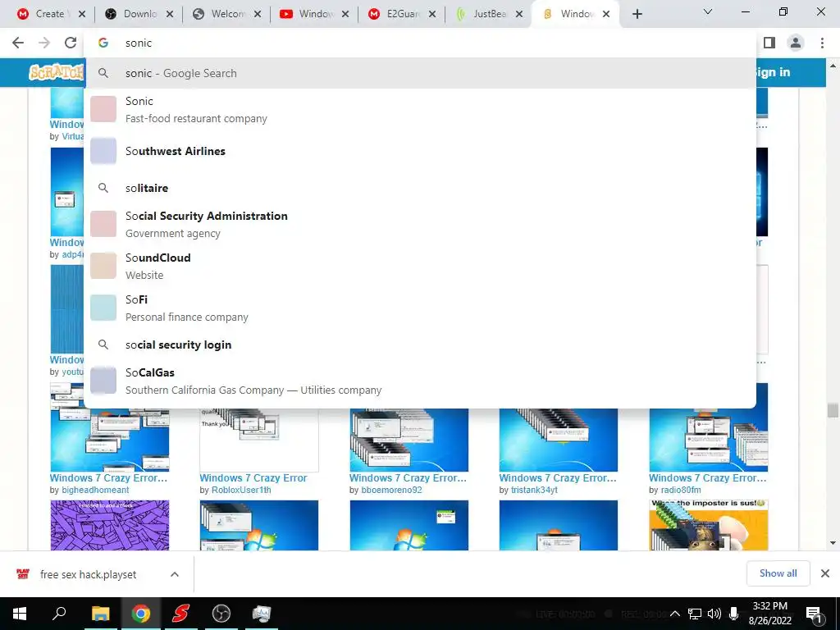
Task: Close the downloads bar
Action: coord(825,573)
